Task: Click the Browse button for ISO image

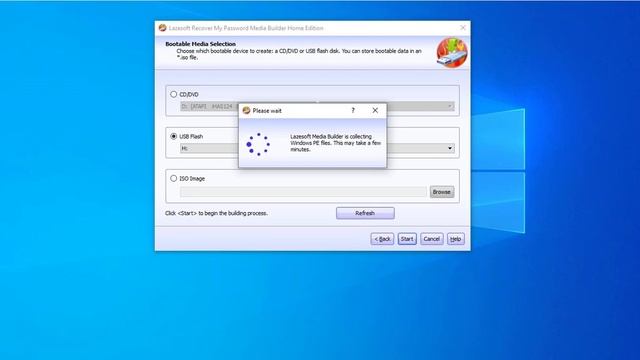Action: [442, 192]
